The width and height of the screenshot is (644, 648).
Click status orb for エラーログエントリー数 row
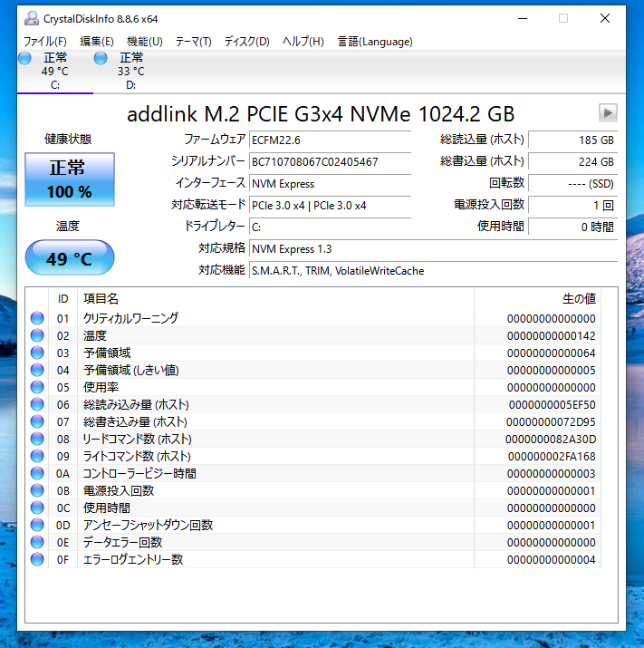pyautogui.click(x=37, y=559)
